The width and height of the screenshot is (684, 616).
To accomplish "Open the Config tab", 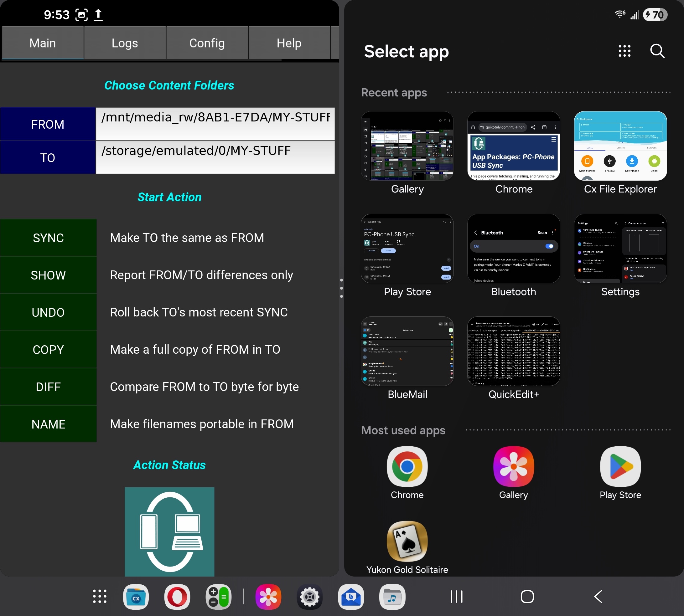I will (x=207, y=43).
